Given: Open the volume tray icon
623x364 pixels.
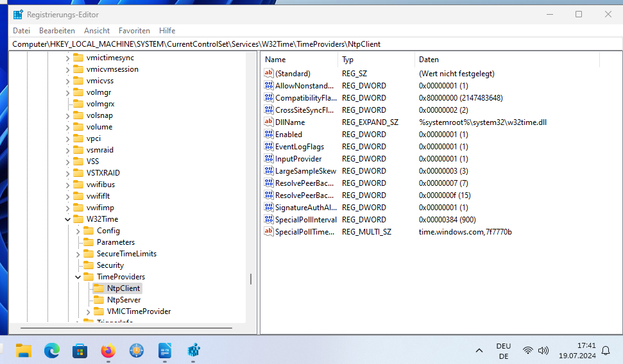Looking at the screenshot, I should click(x=543, y=351).
